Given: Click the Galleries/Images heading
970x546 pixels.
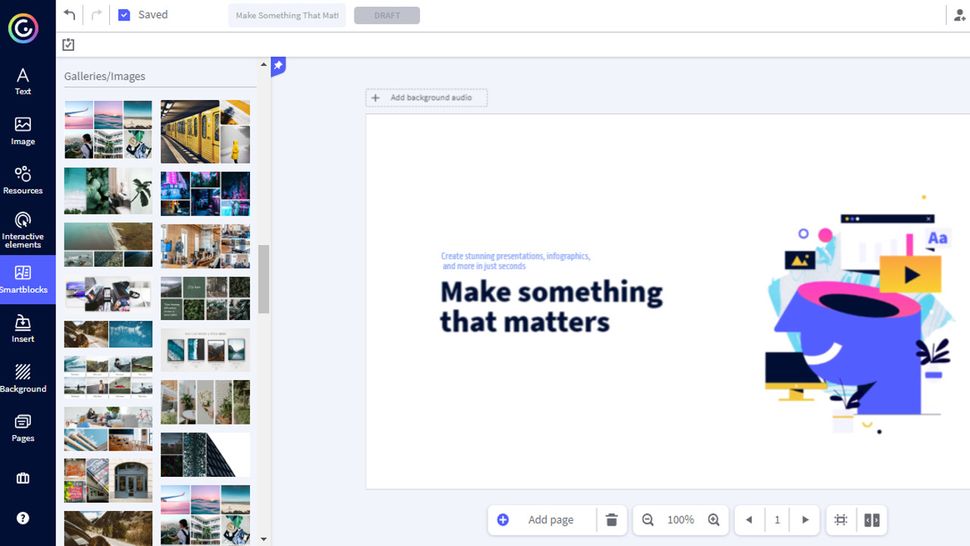Looking at the screenshot, I should [x=105, y=76].
